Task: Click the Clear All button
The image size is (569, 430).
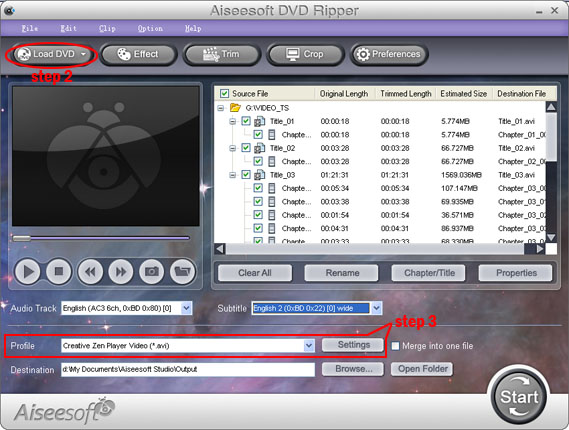Action: click(255, 273)
